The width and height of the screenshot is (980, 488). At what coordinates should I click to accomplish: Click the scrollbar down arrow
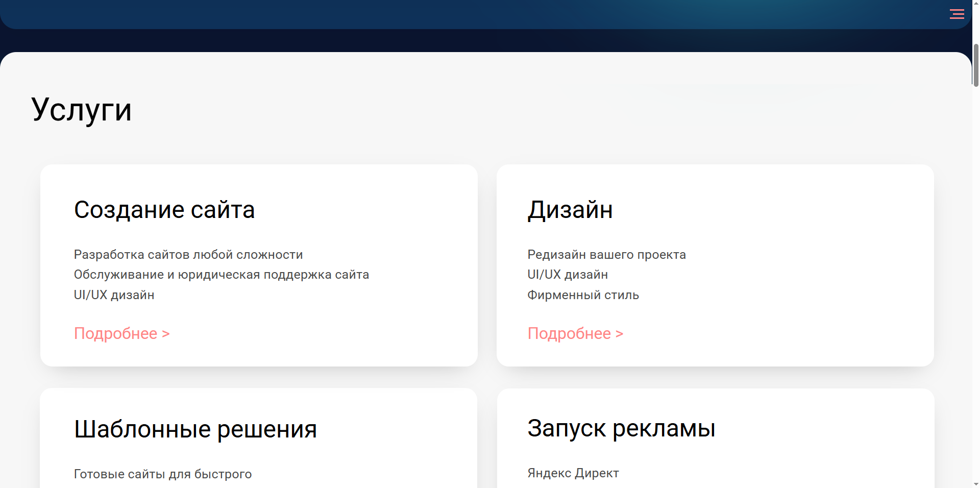click(976, 483)
